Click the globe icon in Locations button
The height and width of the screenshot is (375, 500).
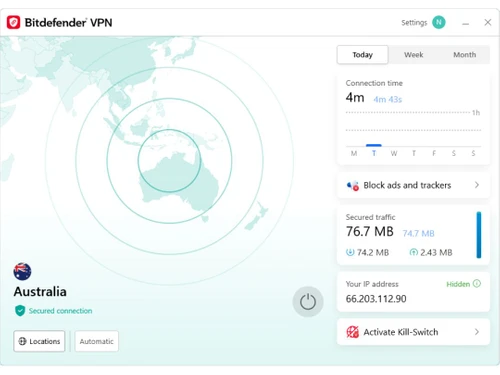pos(22,341)
